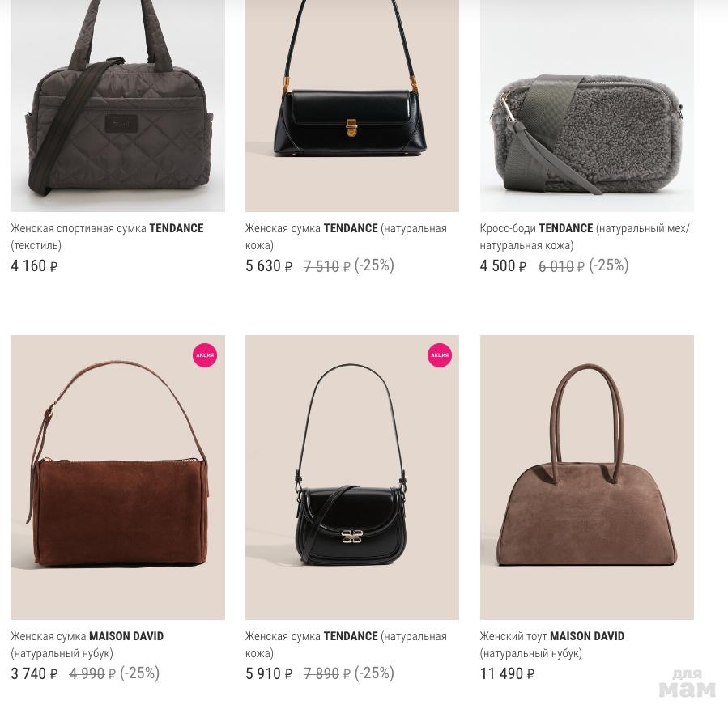The image size is (728, 709).
Task: Open Кросс-боди TENDANCE натуральный мех product link
Action: tap(585, 236)
